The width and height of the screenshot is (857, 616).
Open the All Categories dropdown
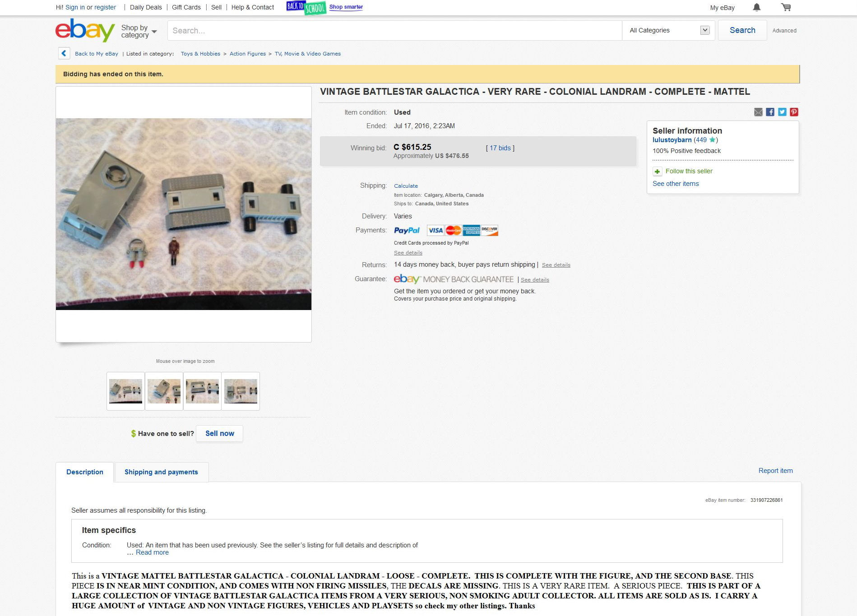click(669, 30)
